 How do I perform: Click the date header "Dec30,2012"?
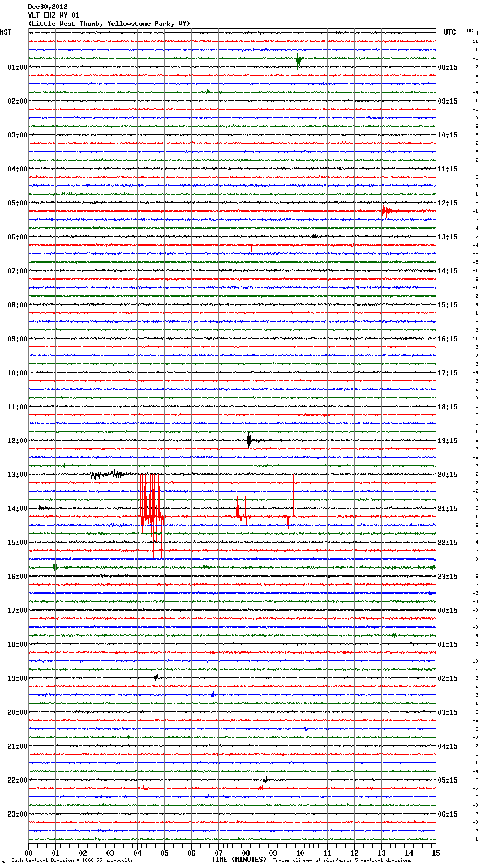pyautogui.click(x=48, y=7)
